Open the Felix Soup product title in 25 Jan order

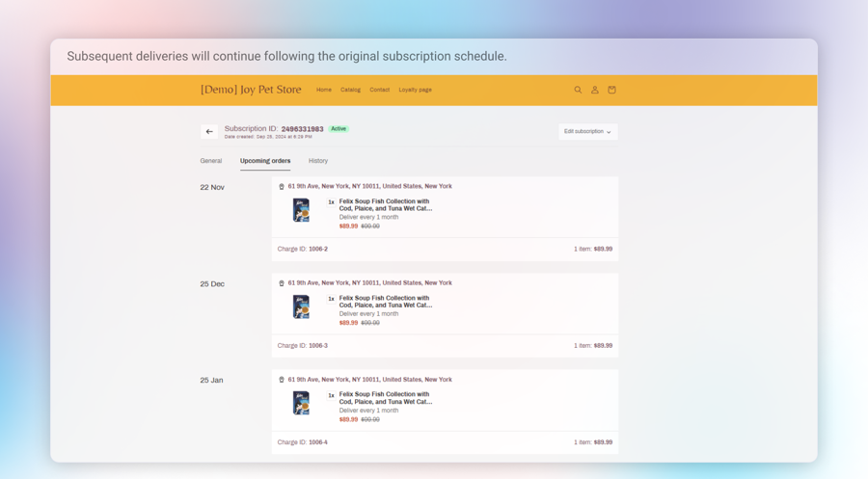(386, 398)
